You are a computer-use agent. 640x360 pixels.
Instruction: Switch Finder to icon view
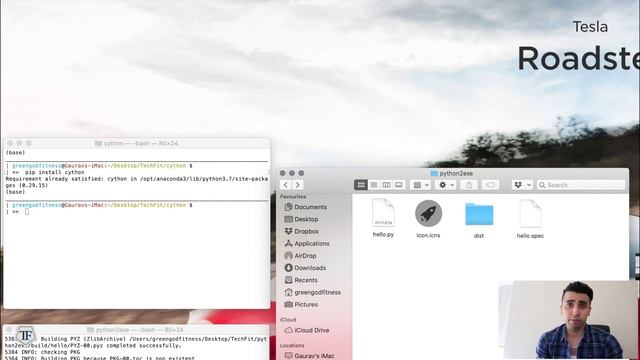point(361,185)
